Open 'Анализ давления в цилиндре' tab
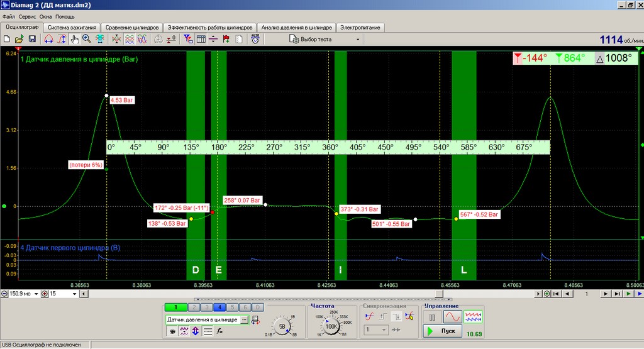The width and height of the screenshot is (644, 349). [297, 28]
